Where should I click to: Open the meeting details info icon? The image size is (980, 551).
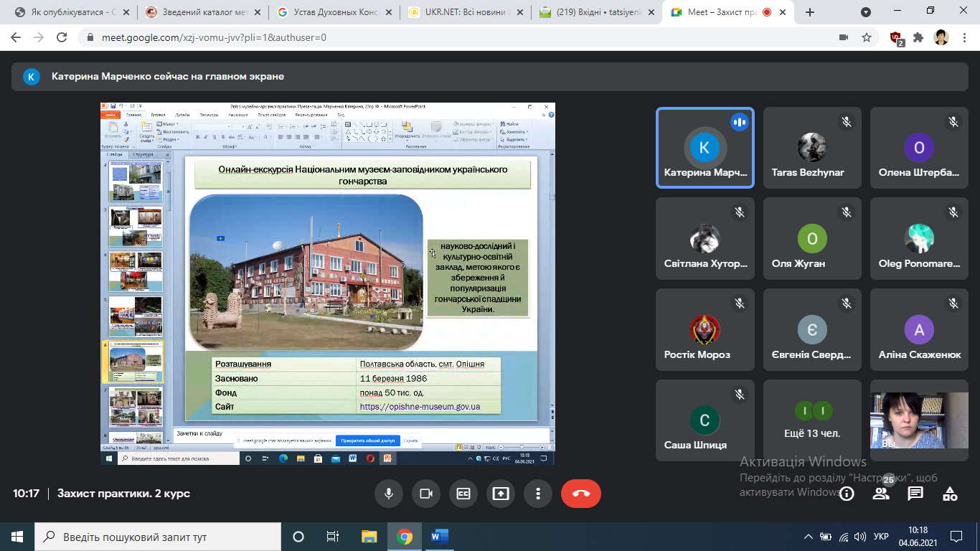pyautogui.click(x=847, y=494)
